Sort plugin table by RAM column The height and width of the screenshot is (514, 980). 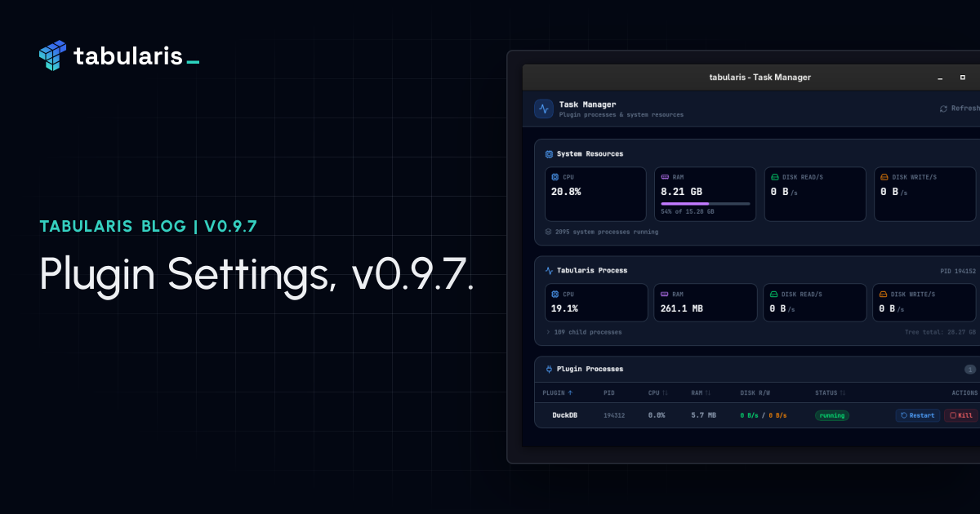pos(701,392)
